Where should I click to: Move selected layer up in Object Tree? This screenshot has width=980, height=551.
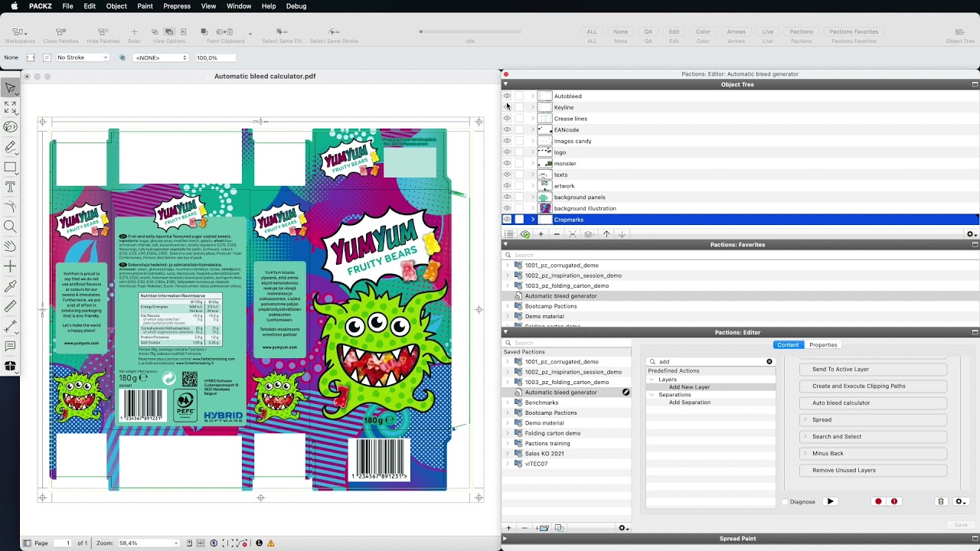point(606,234)
